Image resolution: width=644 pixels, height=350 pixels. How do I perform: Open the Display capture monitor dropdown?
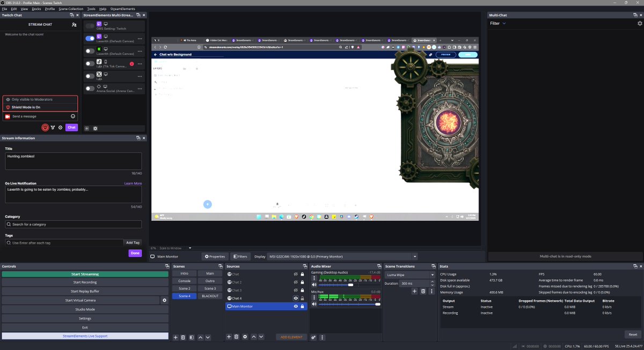pyautogui.click(x=342, y=257)
